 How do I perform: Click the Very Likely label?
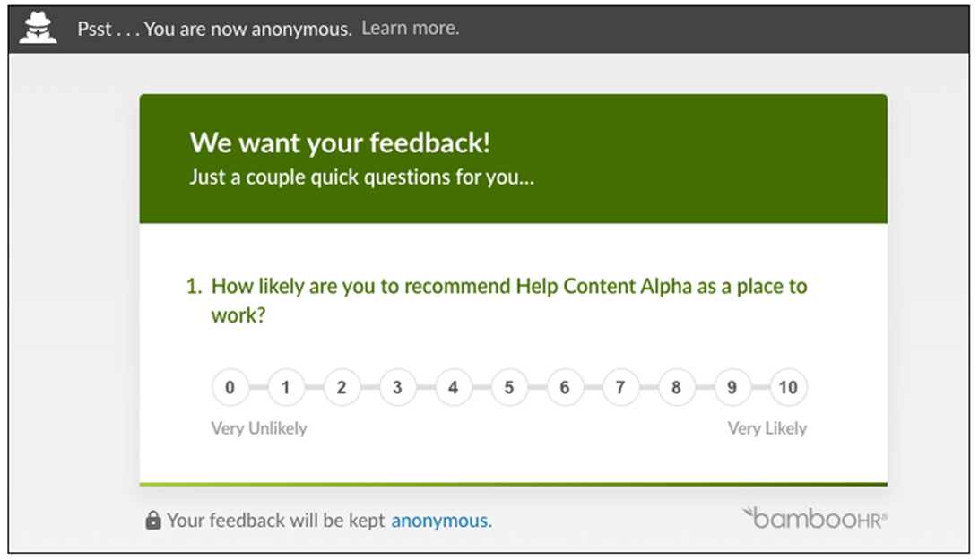[x=767, y=428]
